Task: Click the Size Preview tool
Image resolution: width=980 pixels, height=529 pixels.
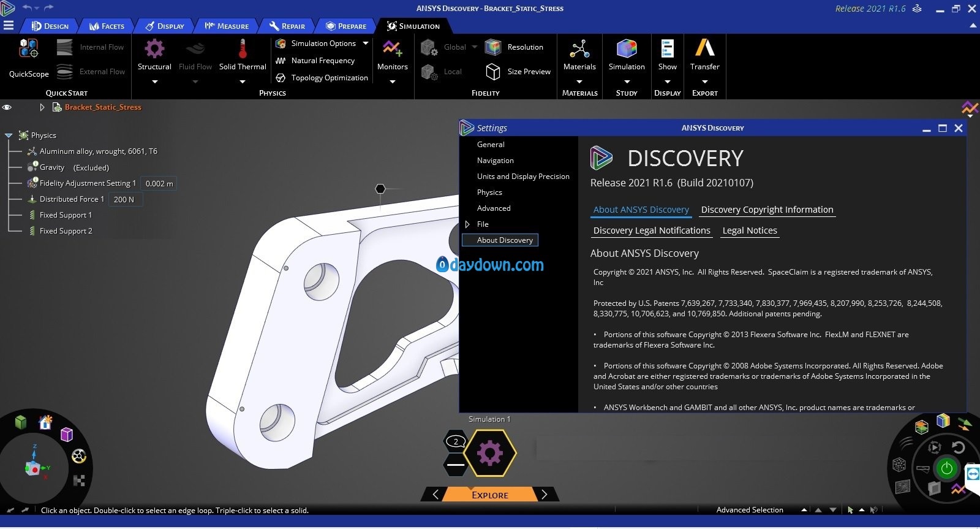Action: point(518,72)
